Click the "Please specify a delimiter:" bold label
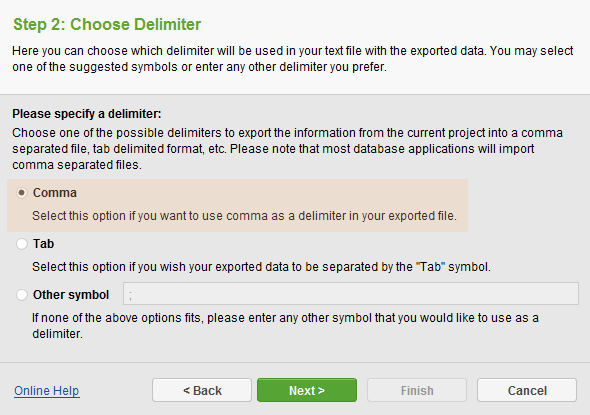Viewport: 590px width, 415px height. tap(87, 114)
